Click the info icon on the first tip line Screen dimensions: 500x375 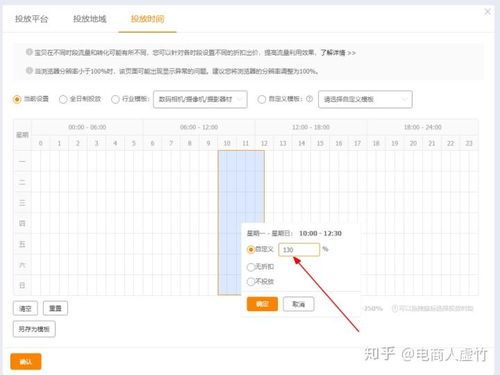tap(29, 52)
